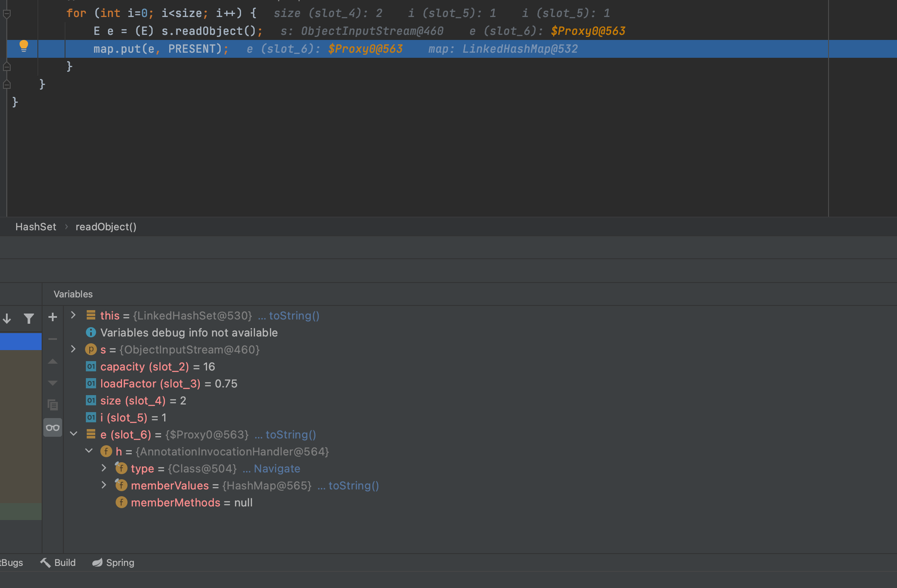Expand the 's' ObjectInputStream variable
This screenshot has height=588, width=897.
[73, 349]
